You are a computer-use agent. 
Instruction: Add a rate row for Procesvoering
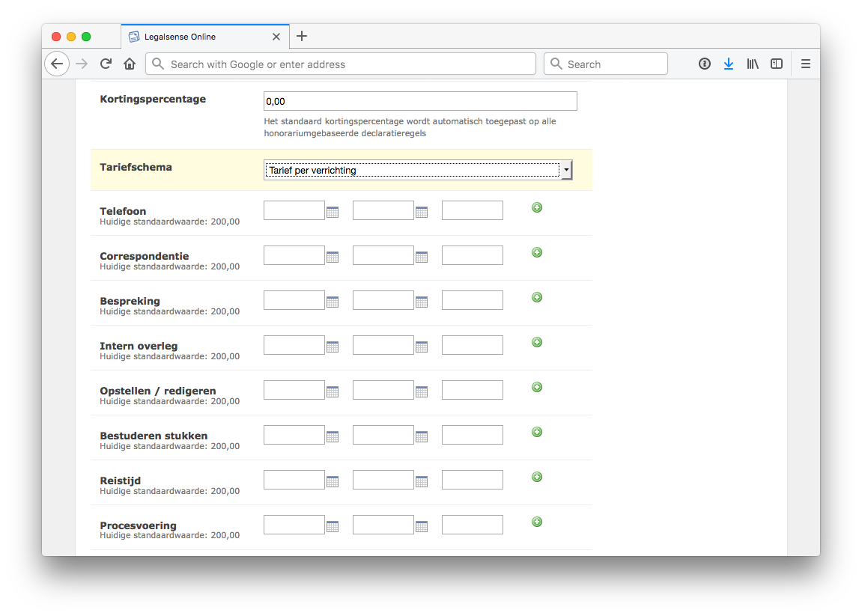[537, 522]
